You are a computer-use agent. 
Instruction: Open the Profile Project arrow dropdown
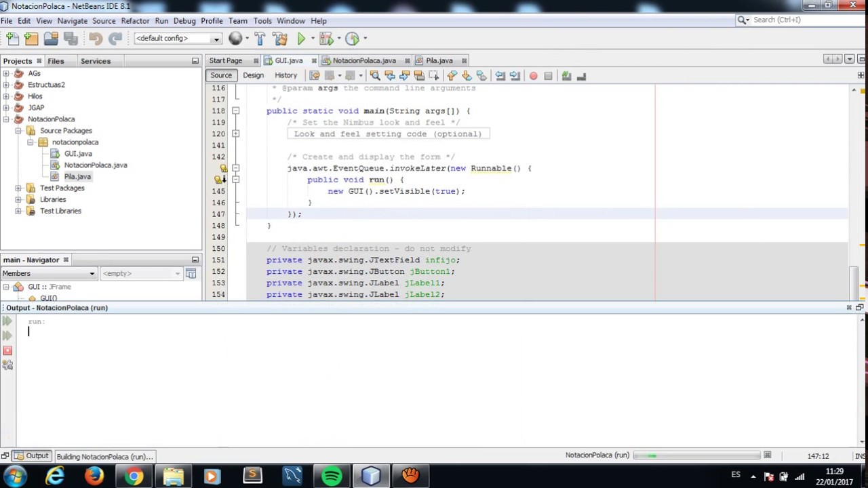coord(365,39)
